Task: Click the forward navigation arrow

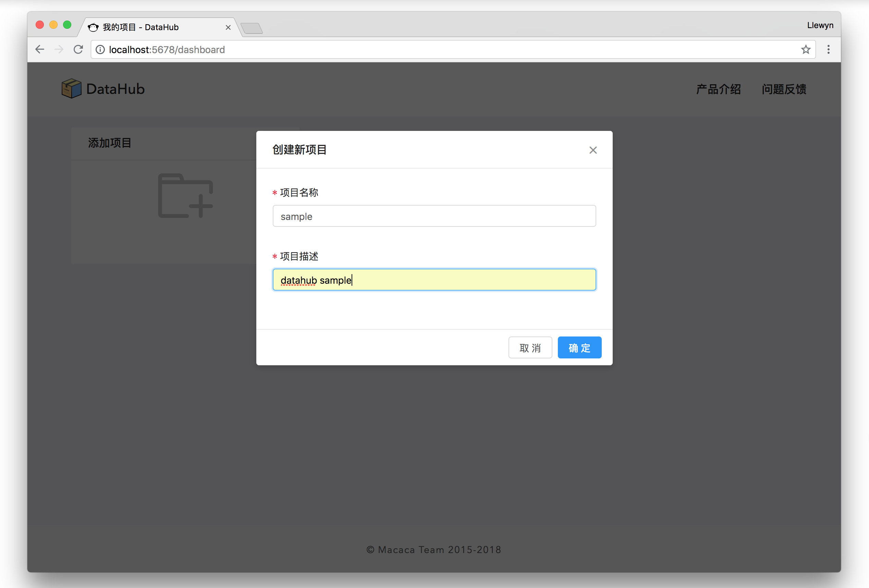Action: point(59,49)
